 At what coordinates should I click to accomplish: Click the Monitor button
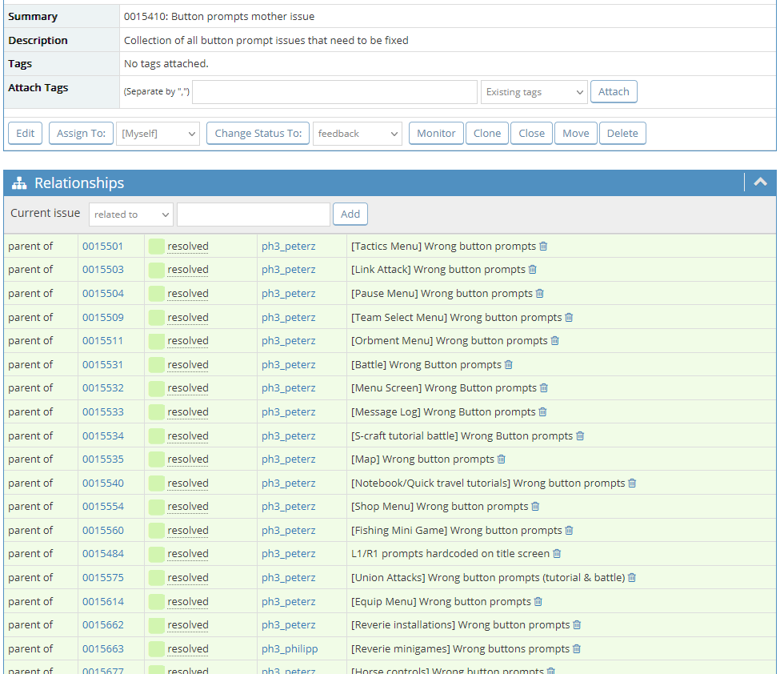436,133
